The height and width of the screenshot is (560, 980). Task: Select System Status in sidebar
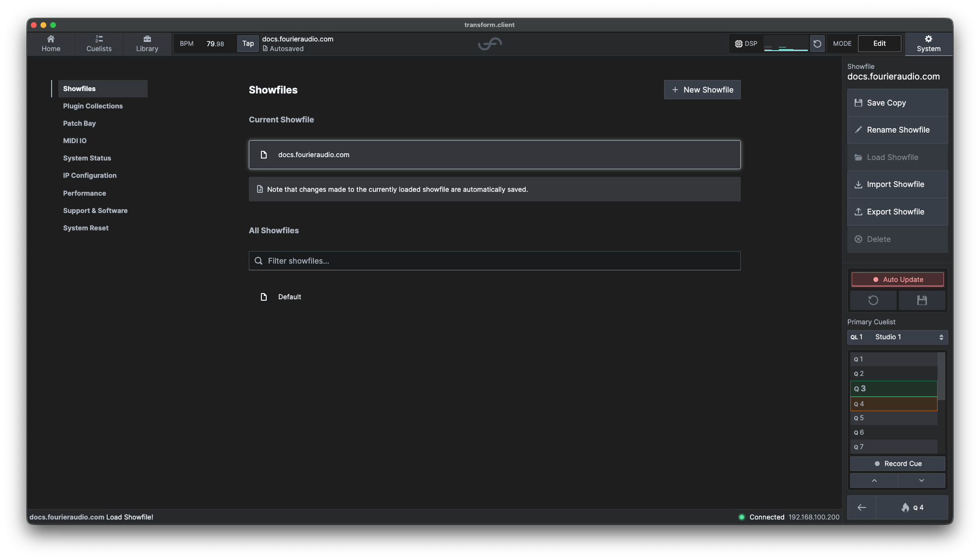87,158
